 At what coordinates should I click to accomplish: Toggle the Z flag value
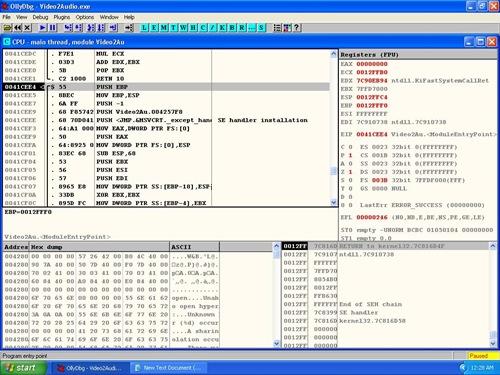tap(350, 172)
